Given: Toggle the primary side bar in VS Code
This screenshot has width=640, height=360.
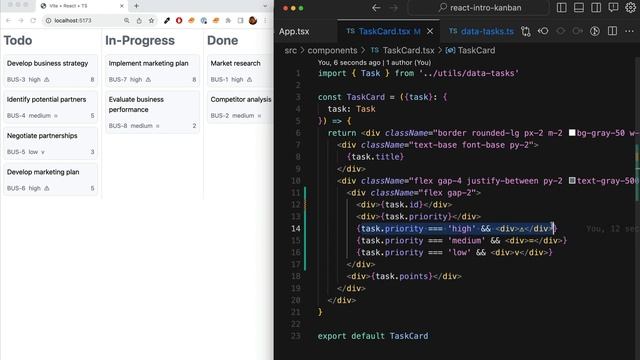Looking at the screenshot, I should pyautogui.click(x=562, y=8).
